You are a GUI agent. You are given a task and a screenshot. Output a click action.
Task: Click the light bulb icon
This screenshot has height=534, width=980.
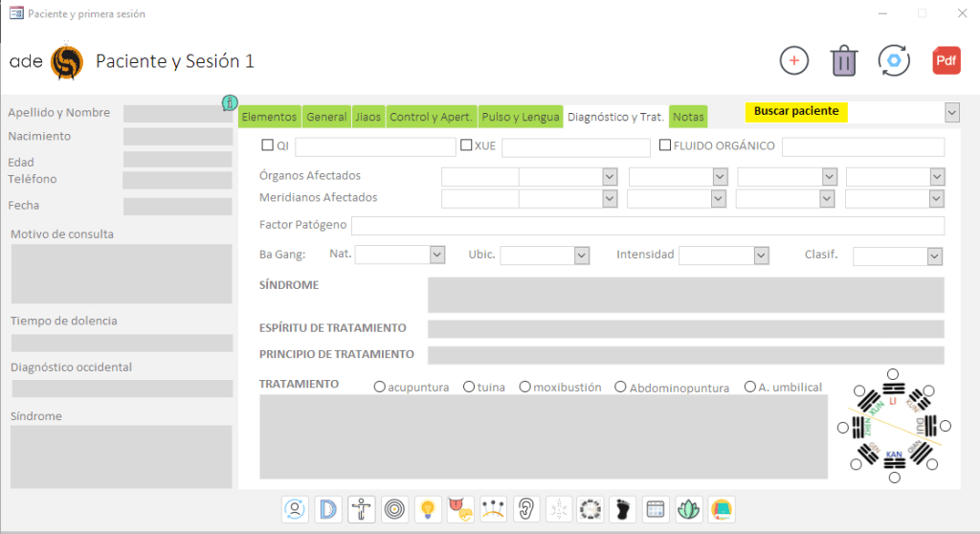[428, 508]
